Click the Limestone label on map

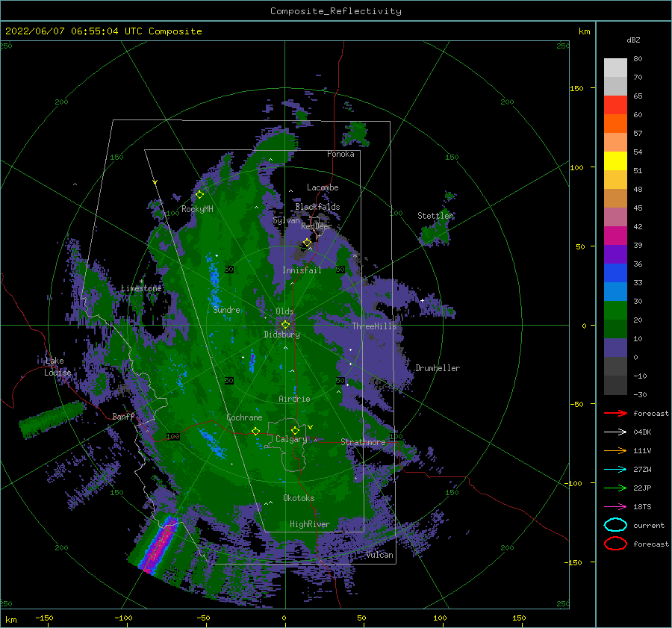(x=141, y=288)
